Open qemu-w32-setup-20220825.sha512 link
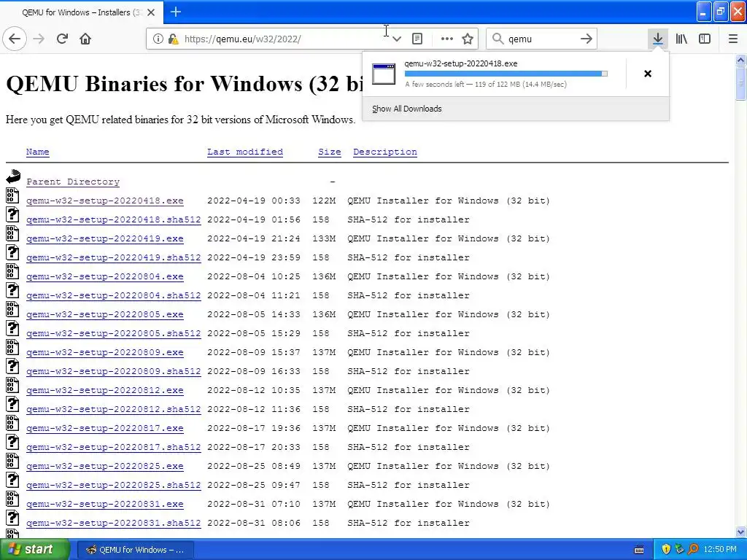The image size is (747, 560). coord(113,485)
